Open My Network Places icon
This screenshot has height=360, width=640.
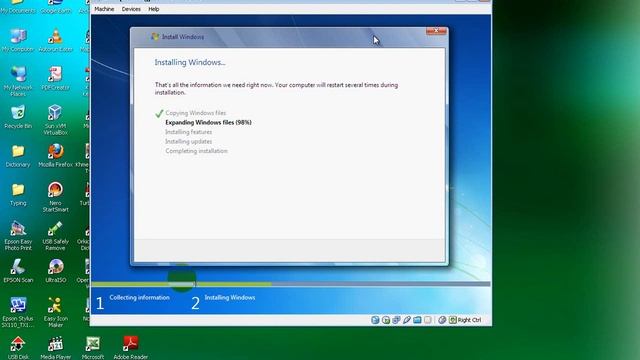18,81
